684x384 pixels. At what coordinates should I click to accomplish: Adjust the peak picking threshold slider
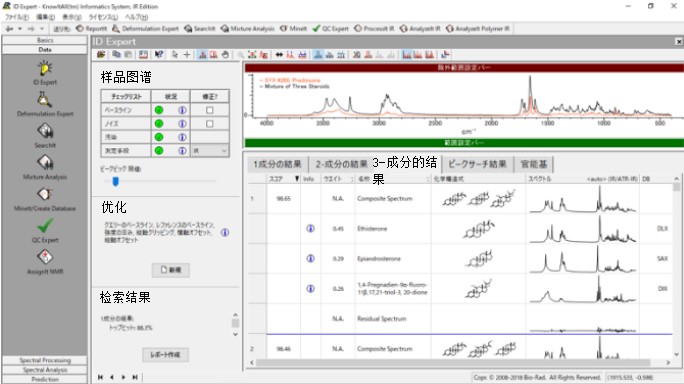(x=116, y=181)
